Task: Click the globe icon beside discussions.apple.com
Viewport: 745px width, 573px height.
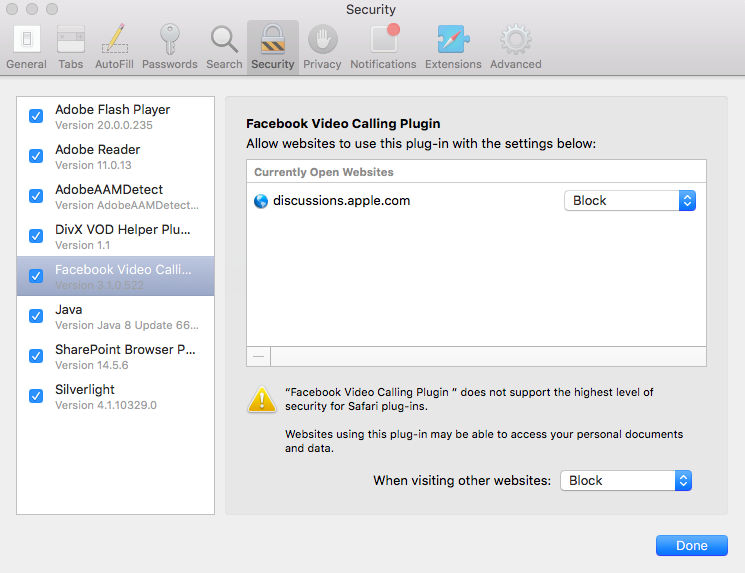Action: 261,201
